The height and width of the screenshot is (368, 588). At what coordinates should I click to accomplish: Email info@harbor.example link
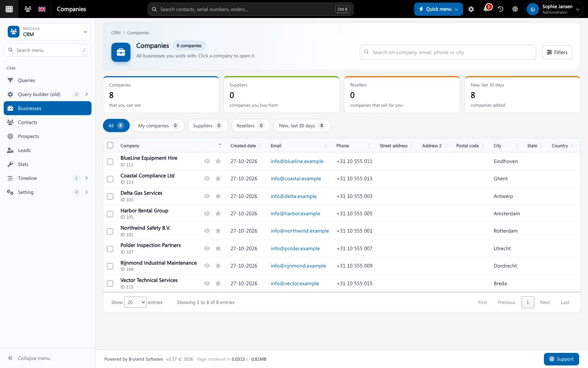tap(295, 213)
